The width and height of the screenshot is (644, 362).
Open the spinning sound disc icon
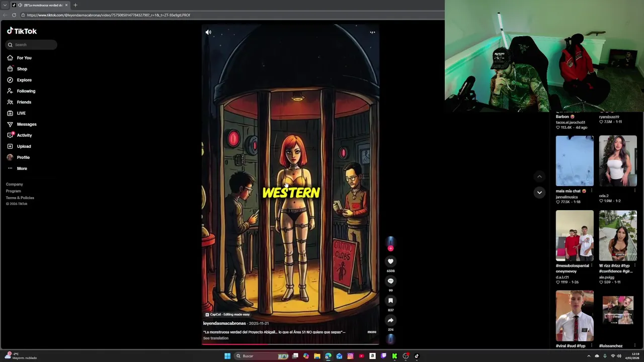click(390, 339)
